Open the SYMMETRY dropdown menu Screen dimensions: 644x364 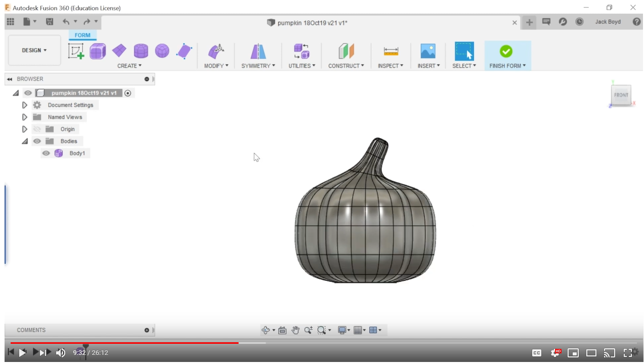click(x=259, y=66)
